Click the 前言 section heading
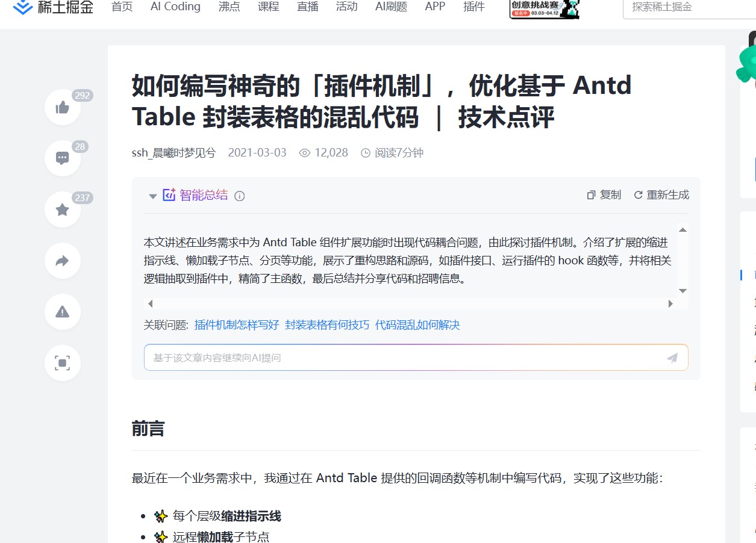 point(148,429)
